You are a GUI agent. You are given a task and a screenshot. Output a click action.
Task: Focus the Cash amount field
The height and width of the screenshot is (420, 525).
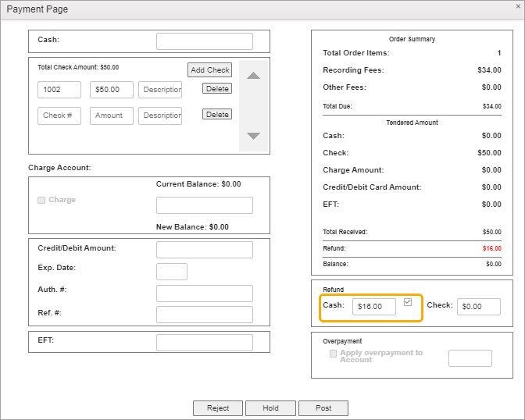click(x=204, y=41)
